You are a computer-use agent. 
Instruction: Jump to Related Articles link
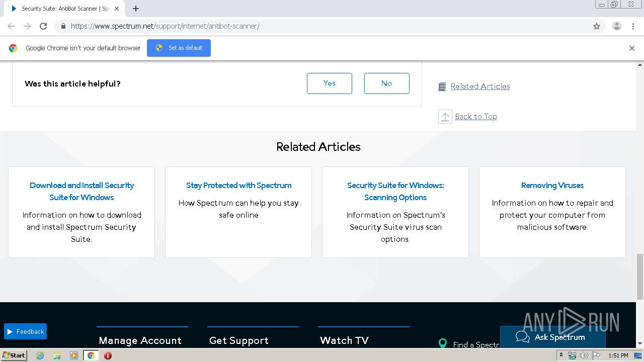point(480,86)
